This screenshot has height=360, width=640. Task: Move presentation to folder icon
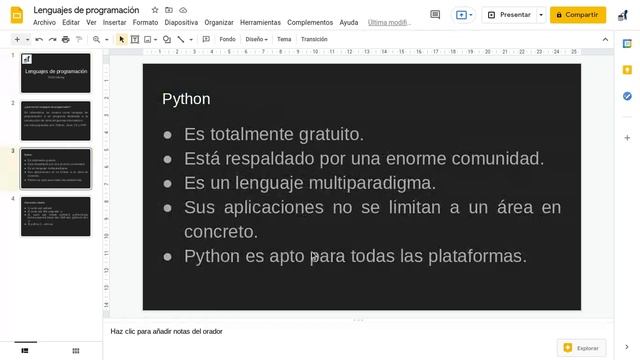(x=169, y=10)
